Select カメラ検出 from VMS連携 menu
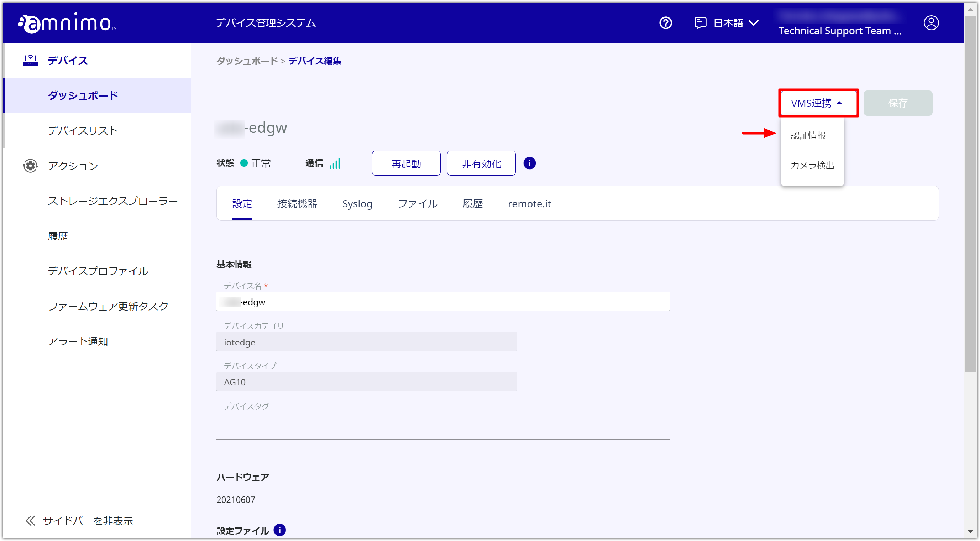This screenshot has height=541, width=980. pyautogui.click(x=812, y=165)
